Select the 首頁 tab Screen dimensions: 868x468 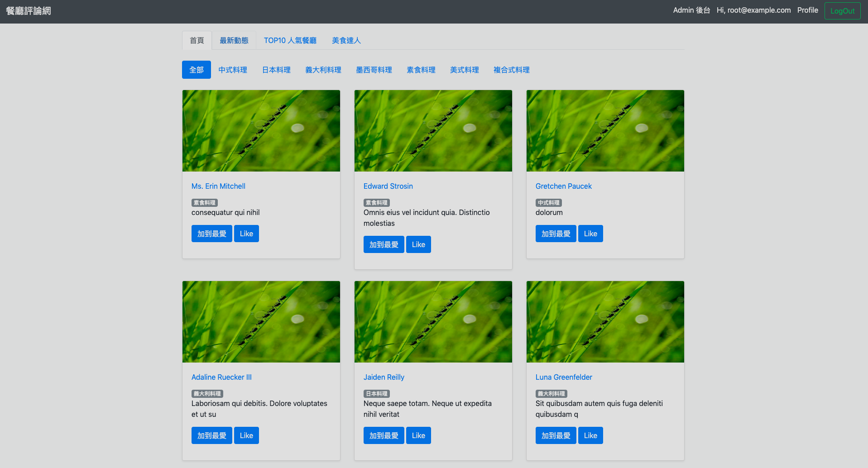[x=197, y=41]
